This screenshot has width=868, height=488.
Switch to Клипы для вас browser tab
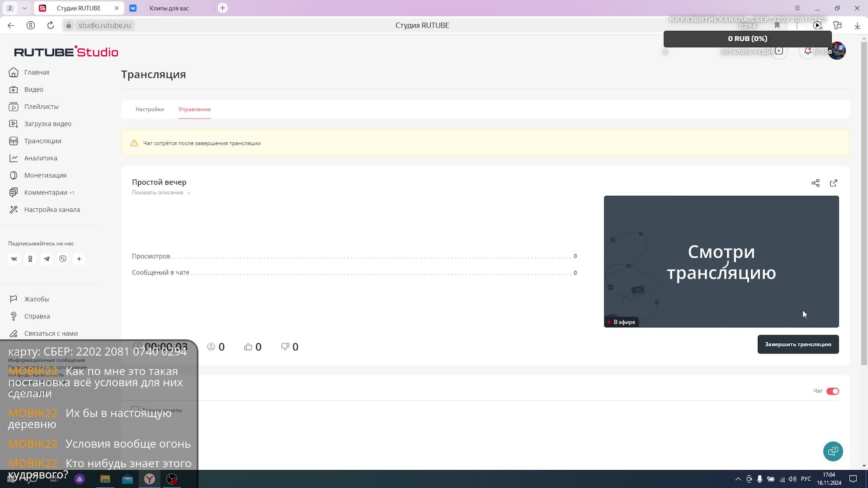[169, 8]
